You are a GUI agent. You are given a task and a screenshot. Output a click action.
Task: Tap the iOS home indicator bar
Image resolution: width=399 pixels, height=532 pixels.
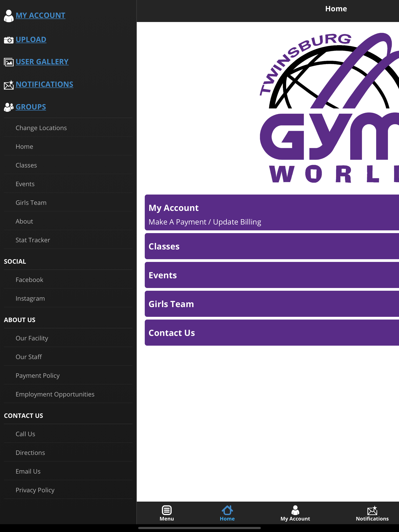coord(199,528)
